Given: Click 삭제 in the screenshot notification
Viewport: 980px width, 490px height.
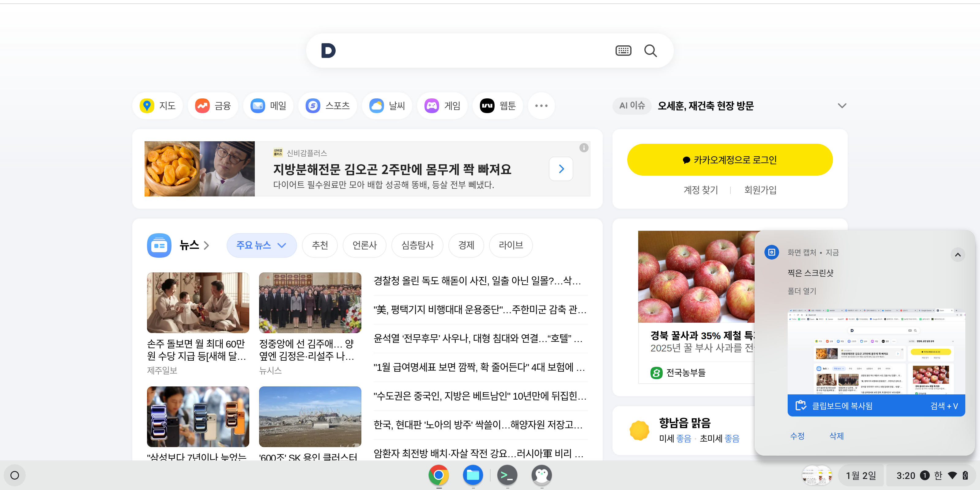Looking at the screenshot, I should click(x=836, y=436).
